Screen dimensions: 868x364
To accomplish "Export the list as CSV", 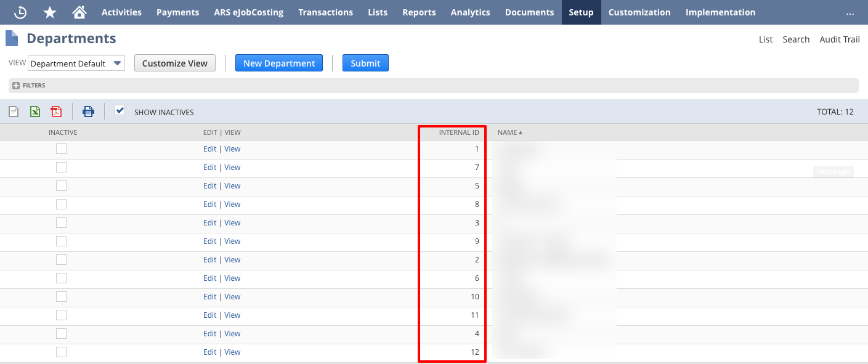I will 14,111.
